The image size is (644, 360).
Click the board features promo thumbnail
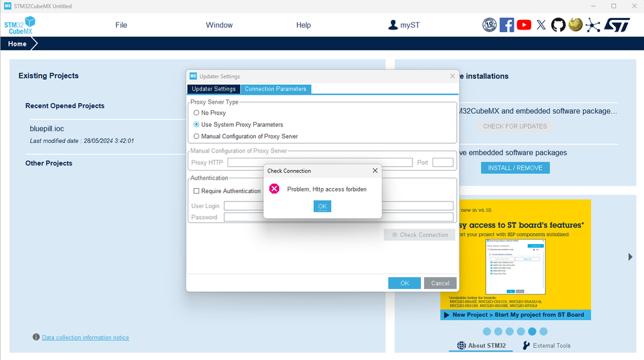[x=516, y=267]
